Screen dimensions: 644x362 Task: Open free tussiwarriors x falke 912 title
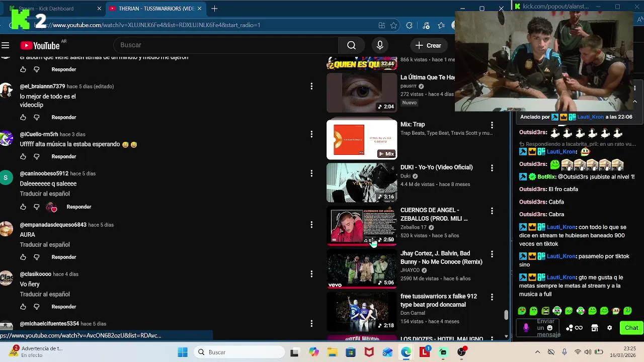point(438,300)
